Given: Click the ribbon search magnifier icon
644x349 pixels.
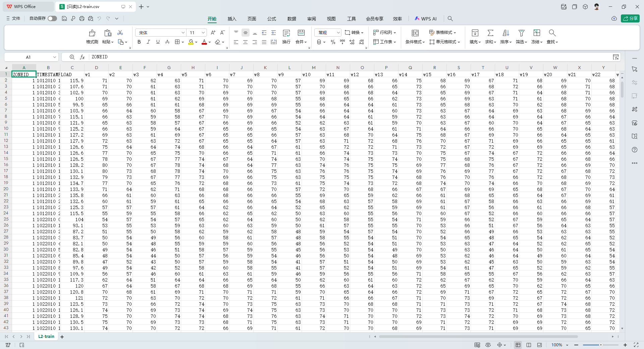Looking at the screenshot, I should [450, 19].
